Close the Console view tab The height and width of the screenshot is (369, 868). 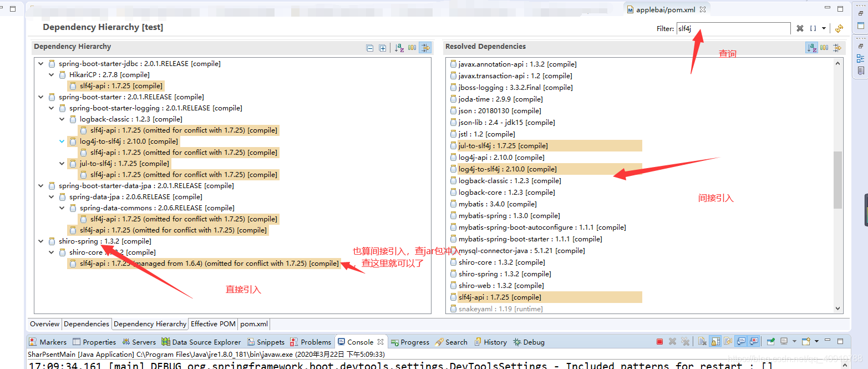tap(380, 342)
